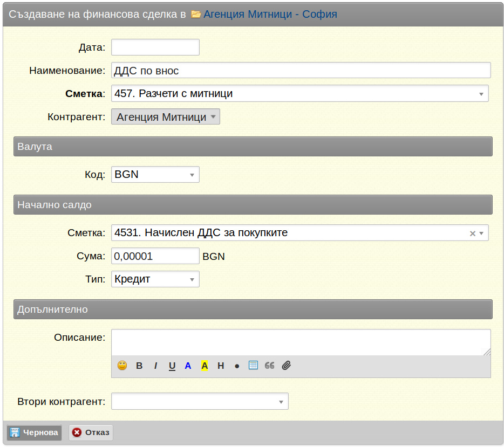Focus the Описание text area
The width and height of the screenshot is (504, 447).
click(x=301, y=342)
